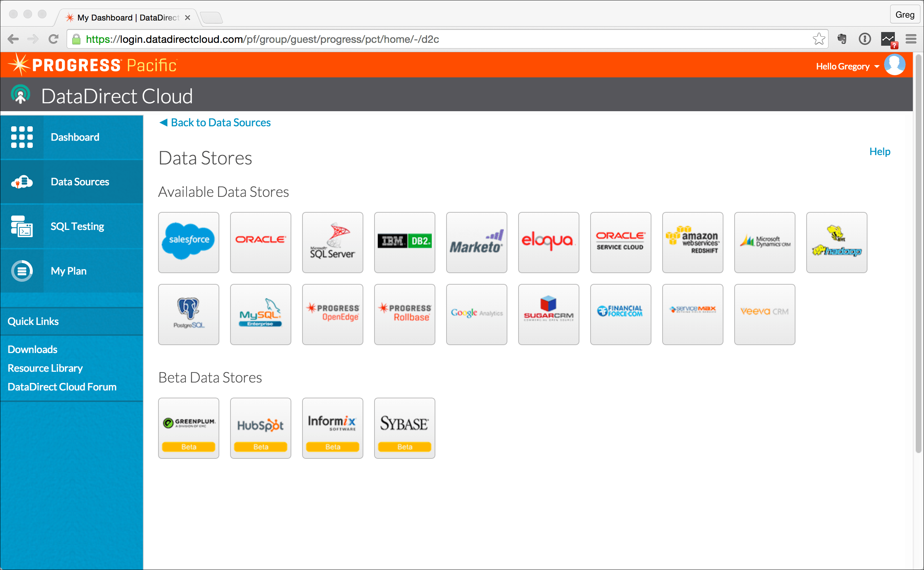
Task: Select the My Dashboard browser tab
Action: [128, 17]
